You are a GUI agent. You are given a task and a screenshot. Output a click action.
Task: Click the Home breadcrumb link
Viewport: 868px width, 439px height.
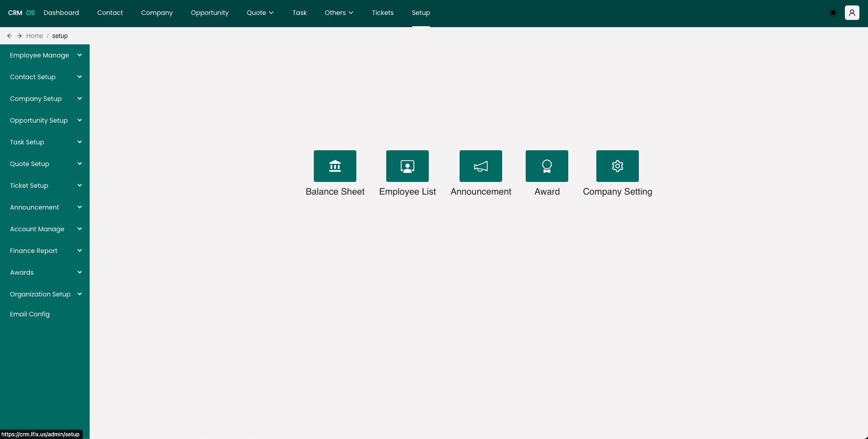point(34,36)
